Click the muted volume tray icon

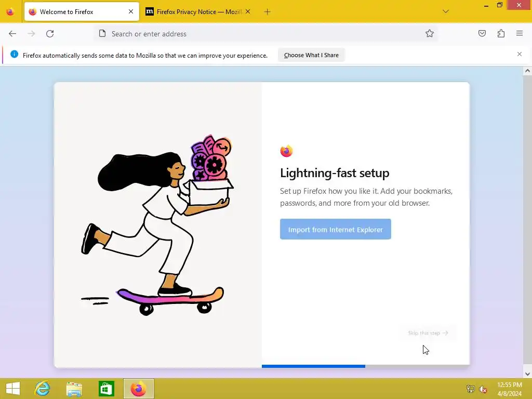point(483,389)
